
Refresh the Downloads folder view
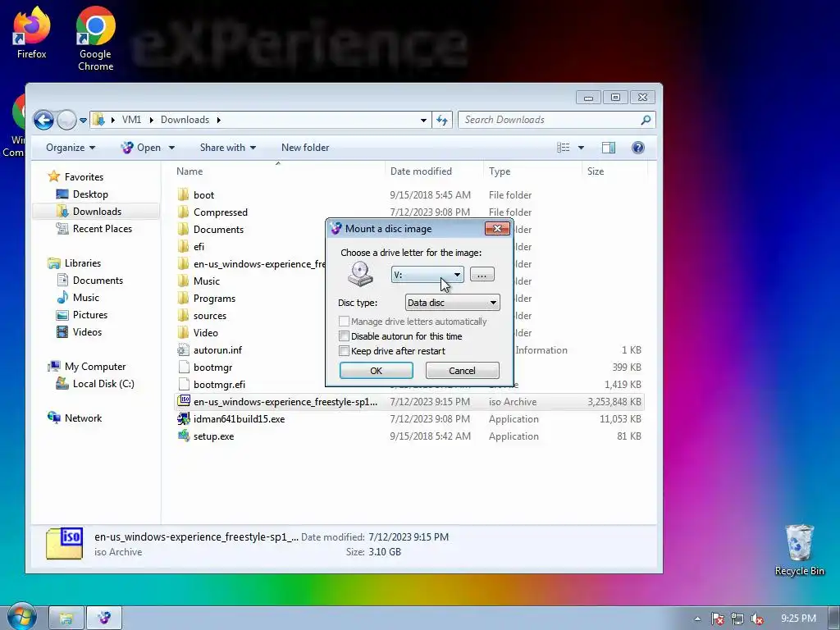point(442,120)
